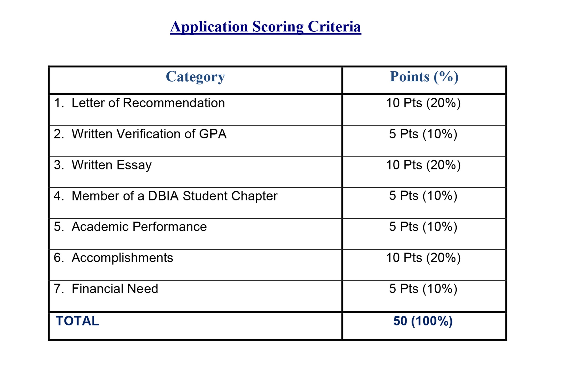Select points value for Financial Need
This screenshot has width=563, height=392.
(x=423, y=289)
